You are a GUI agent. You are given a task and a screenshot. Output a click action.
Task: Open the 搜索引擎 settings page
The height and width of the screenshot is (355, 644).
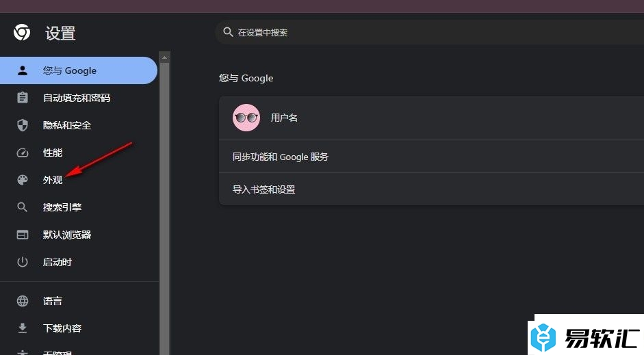tap(79, 207)
